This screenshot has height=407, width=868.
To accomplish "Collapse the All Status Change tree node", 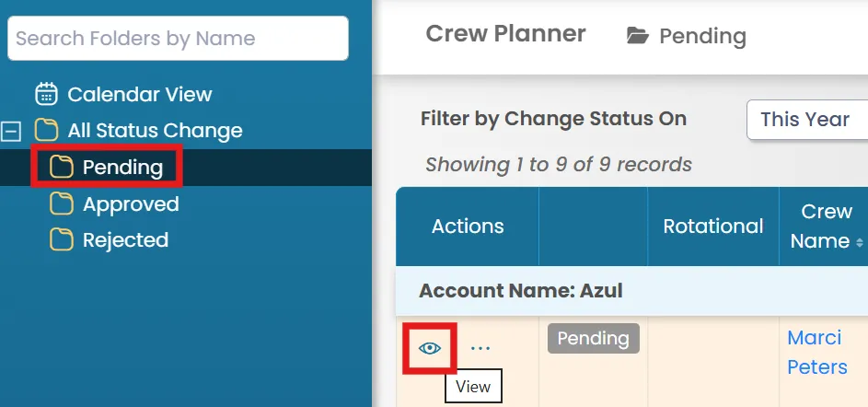I will [x=11, y=132].
